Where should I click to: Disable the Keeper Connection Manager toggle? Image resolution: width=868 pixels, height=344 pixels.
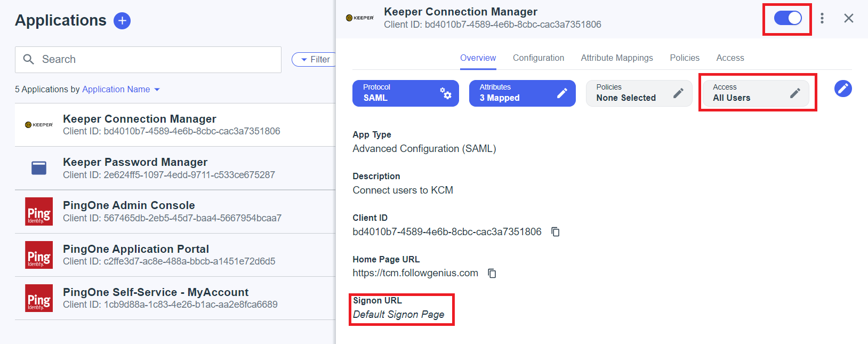click(787, 18)
